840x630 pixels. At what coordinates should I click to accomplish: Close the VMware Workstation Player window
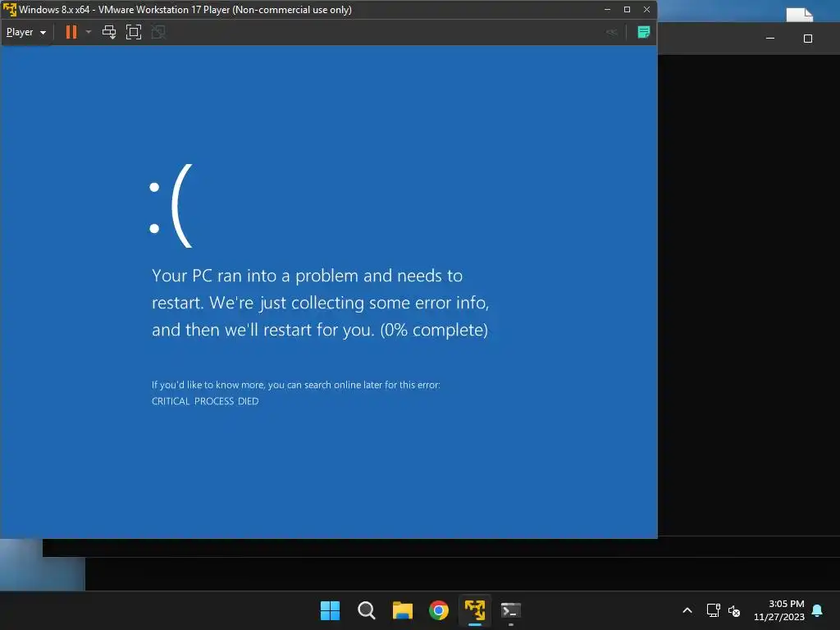tap(646, 10)
